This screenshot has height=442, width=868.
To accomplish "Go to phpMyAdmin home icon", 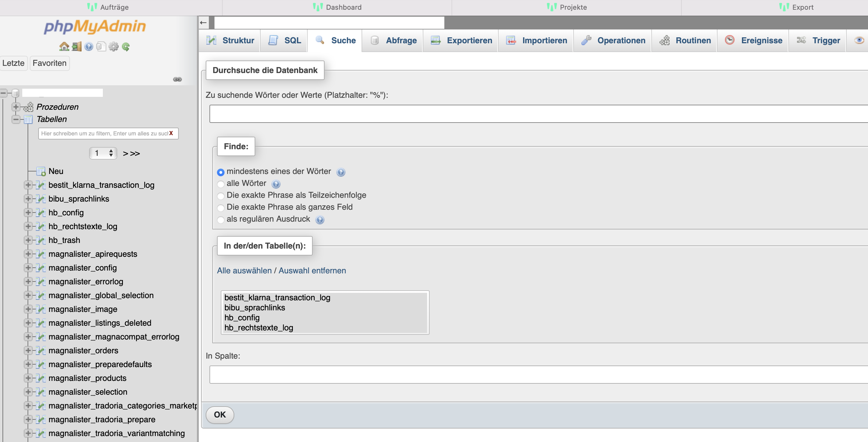I will pyautogui.click(x=64, y=46).
